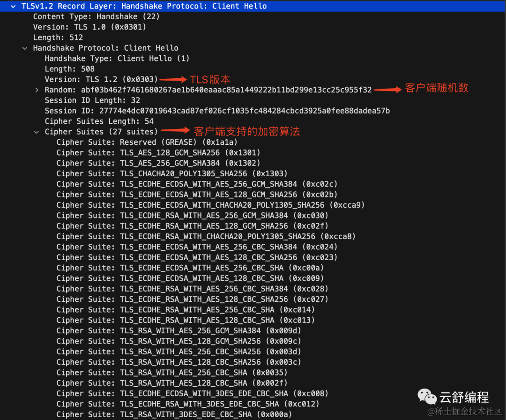Select TLS_RSA_WITH_AES_256_CBC_SHA256 (0x003d) row
The image size is (506, 420).
click(x=179, y=352)
